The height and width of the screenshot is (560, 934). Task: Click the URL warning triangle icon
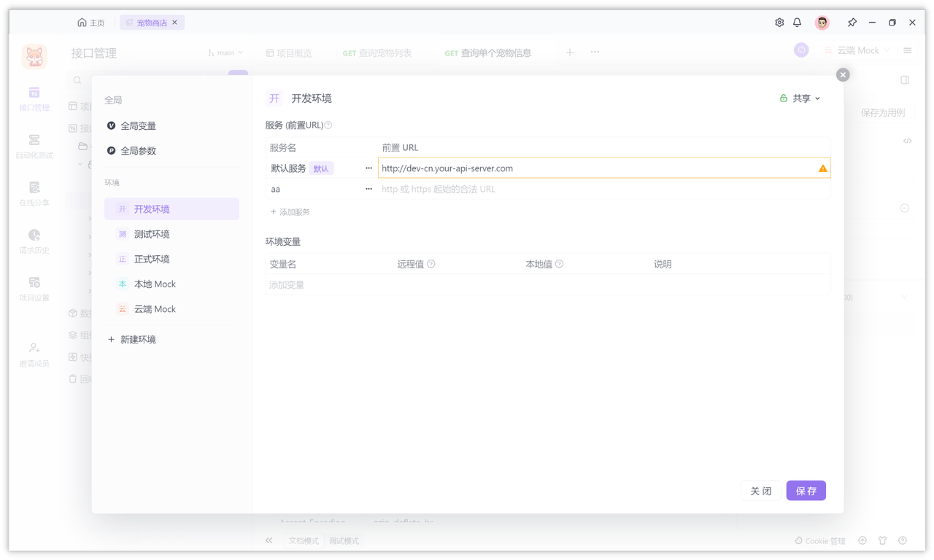(x=822, y=168)
